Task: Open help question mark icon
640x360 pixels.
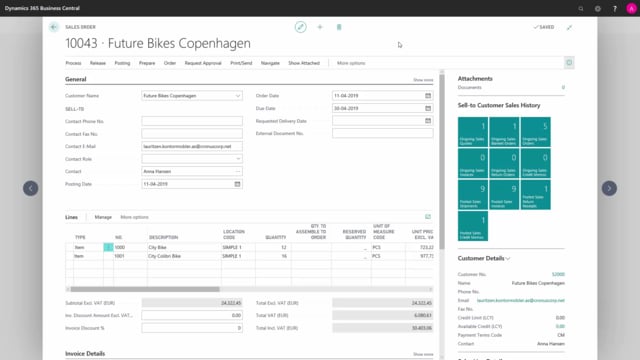Action: click(x=615, y=8)
